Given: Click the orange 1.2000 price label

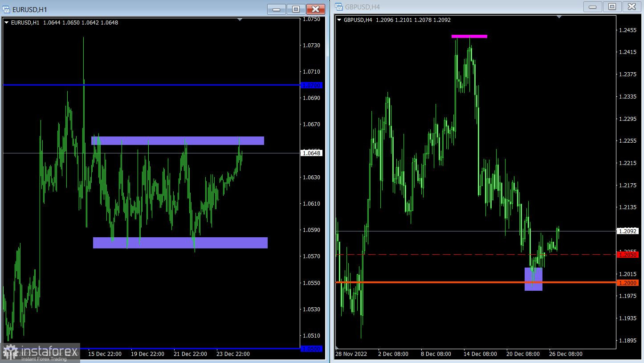Looking at the screenshot, I should [628, 283].
